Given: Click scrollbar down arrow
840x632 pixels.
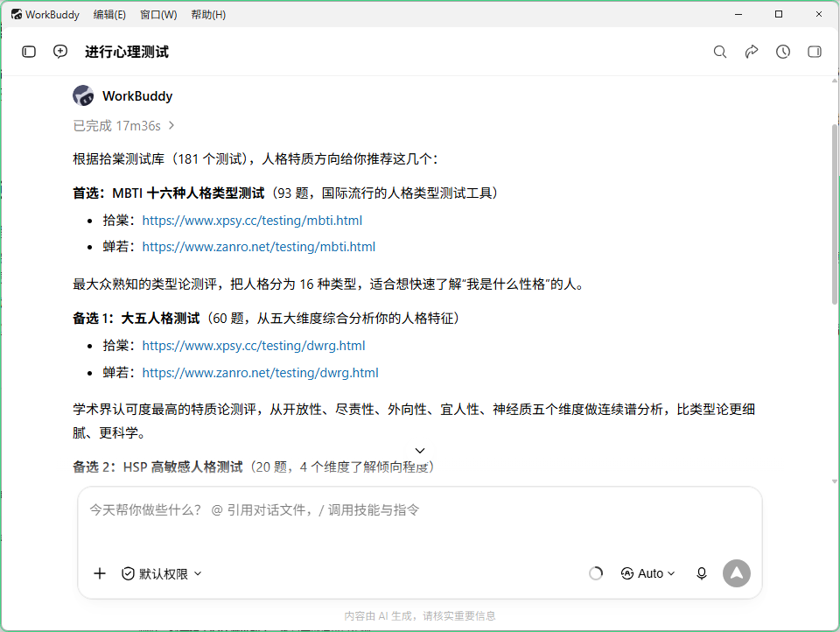Looking at the screenshot, I should pos(835,481).
